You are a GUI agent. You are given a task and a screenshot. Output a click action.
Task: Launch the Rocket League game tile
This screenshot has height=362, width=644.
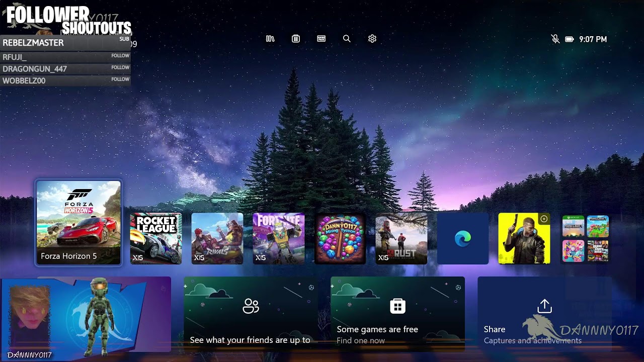tap(156, 238)
